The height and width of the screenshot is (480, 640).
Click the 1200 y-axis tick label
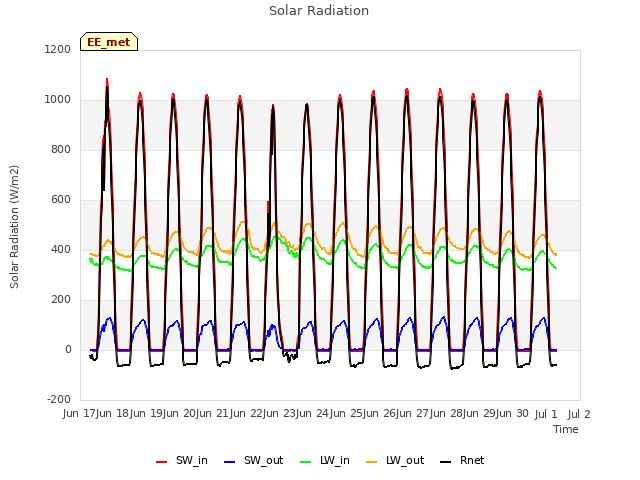58,49
